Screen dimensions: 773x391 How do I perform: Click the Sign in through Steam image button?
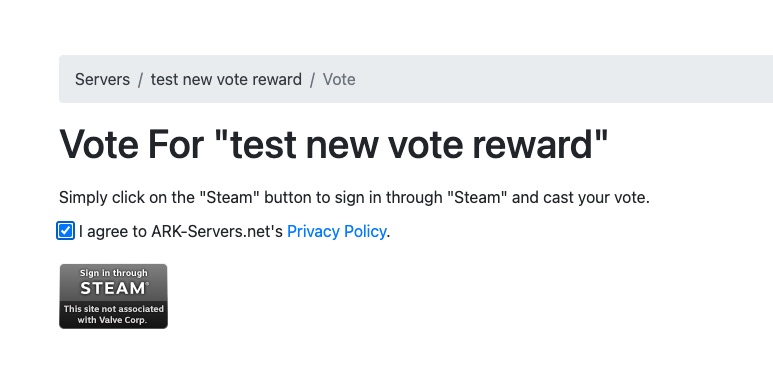[113, 296]
